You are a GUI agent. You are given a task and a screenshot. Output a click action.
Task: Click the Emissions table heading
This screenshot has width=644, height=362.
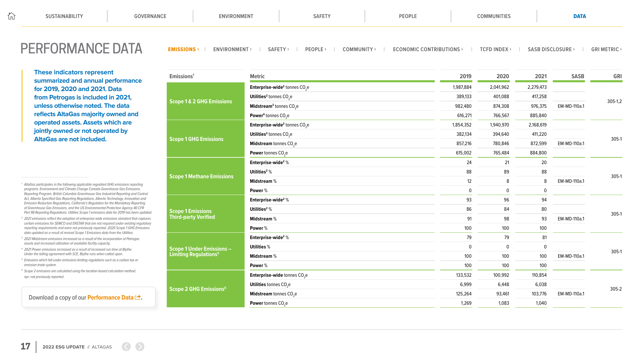click(182, 76)
